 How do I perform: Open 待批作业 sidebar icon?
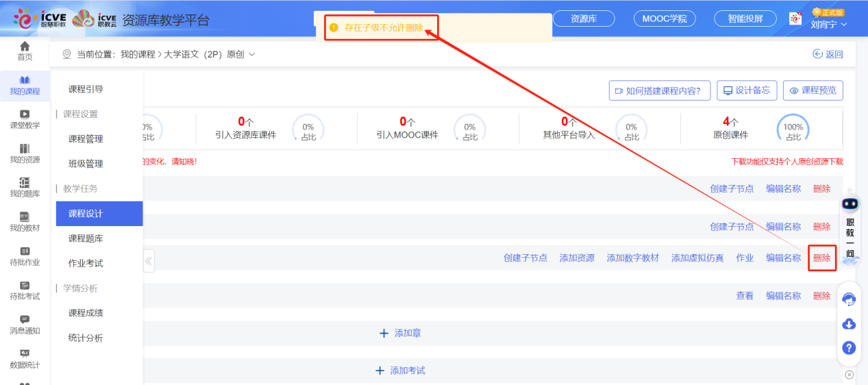(25, 256)
